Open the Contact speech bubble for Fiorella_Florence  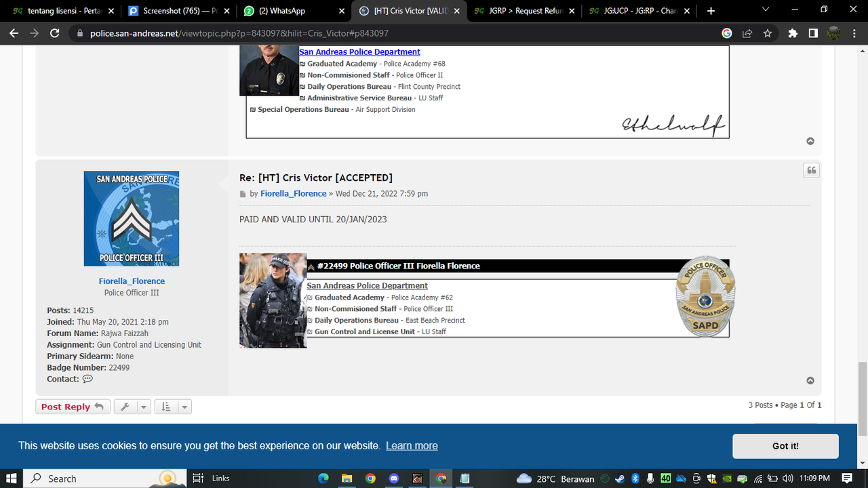click(87, 379)
